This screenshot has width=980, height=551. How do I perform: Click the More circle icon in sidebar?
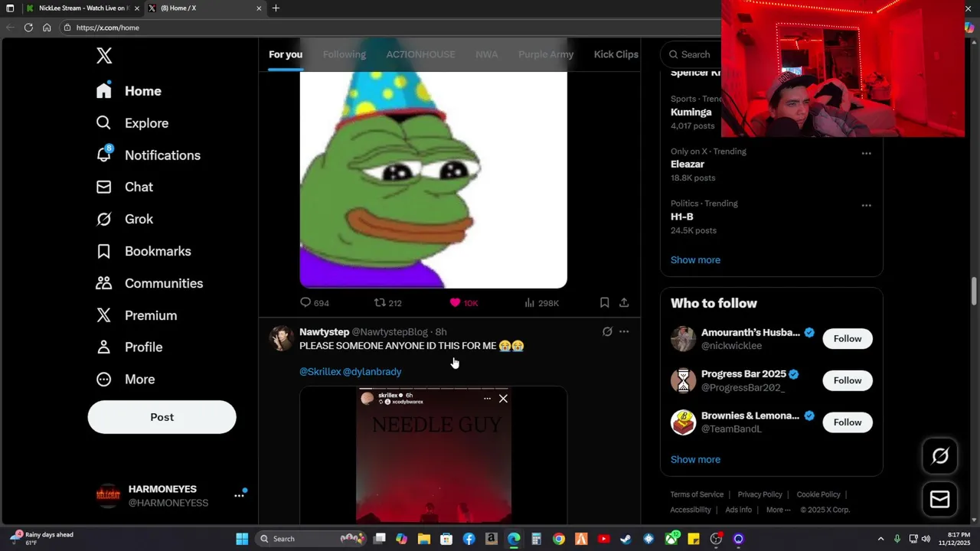[104, 380]
